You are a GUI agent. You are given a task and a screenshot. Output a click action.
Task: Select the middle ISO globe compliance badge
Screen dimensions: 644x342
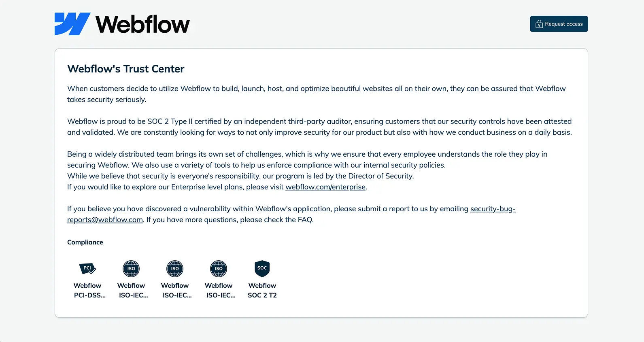pos(174,268)
